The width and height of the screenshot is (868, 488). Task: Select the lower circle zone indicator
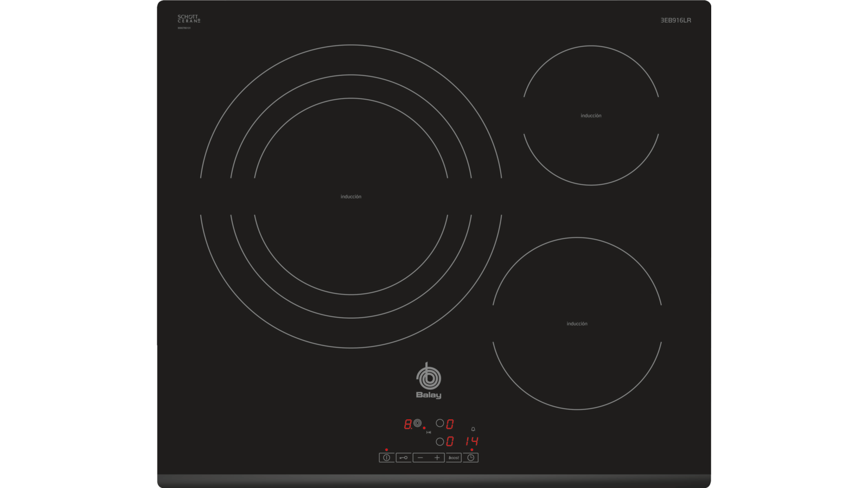(x=440, y=442)
